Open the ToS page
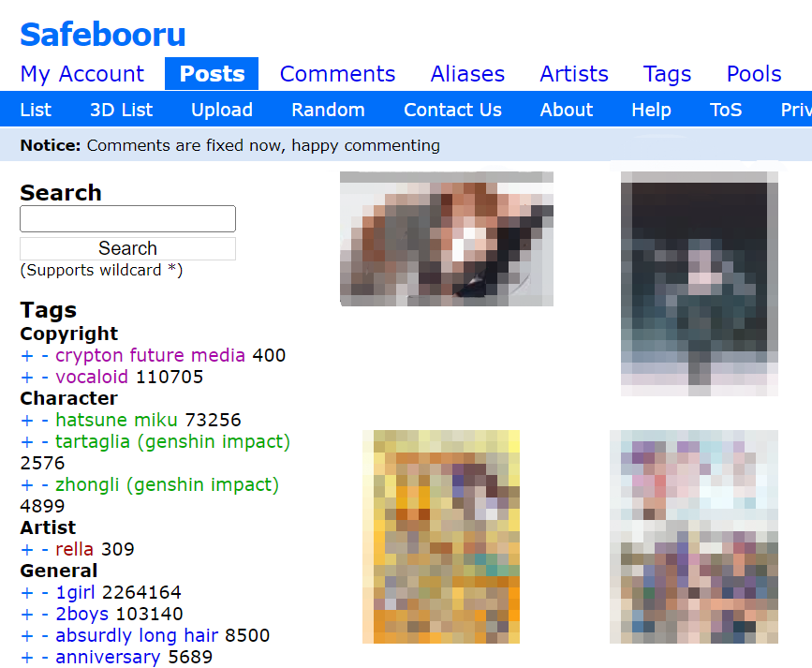The height and width of the screenshot is (668, 812). [726, 110]
